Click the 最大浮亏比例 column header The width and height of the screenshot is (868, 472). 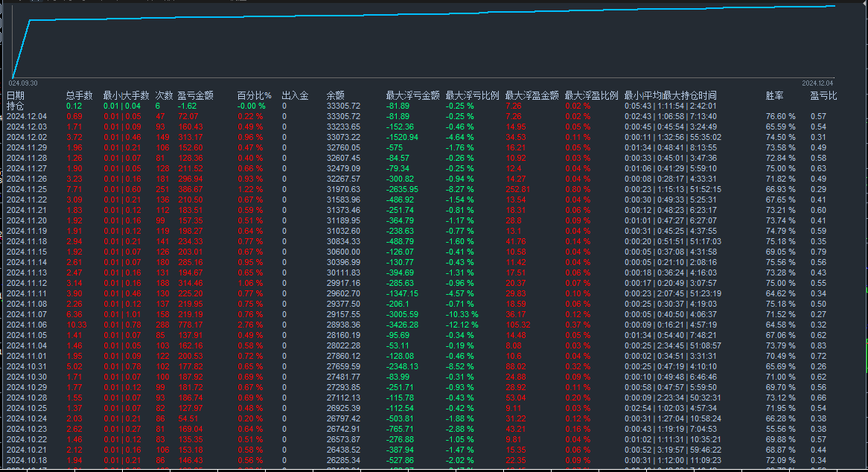[x=472, y=96]
